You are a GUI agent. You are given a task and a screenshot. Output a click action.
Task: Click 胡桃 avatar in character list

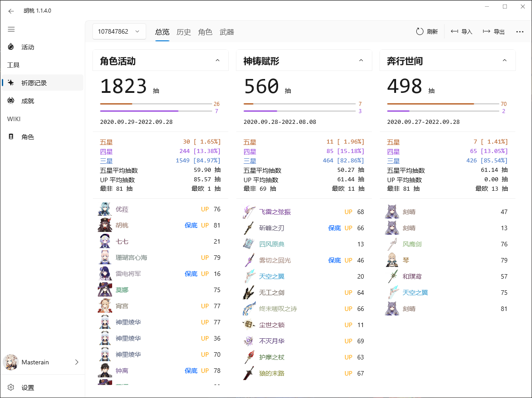tap(105, 225)
